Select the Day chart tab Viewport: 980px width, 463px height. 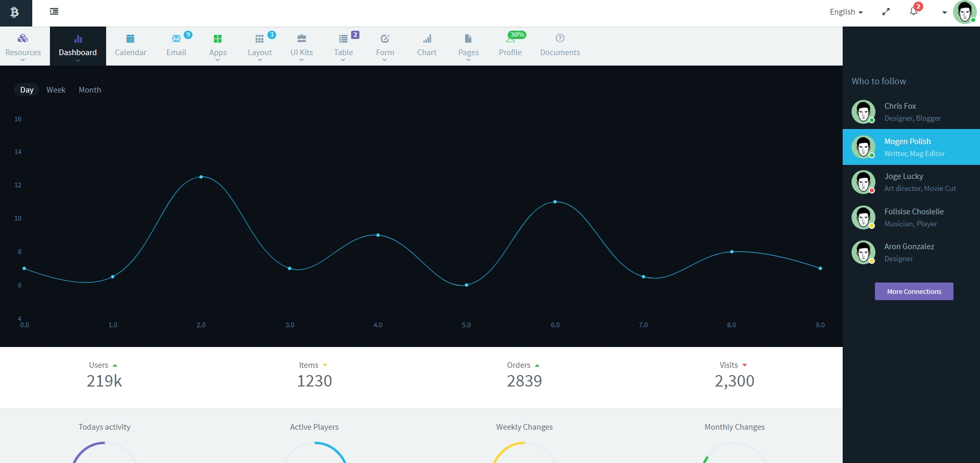click(x=27, y=90)
